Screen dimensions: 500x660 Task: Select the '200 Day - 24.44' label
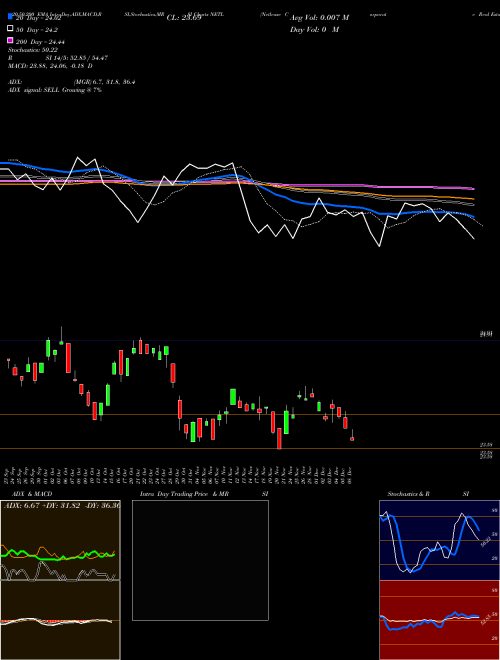point(40,42)
